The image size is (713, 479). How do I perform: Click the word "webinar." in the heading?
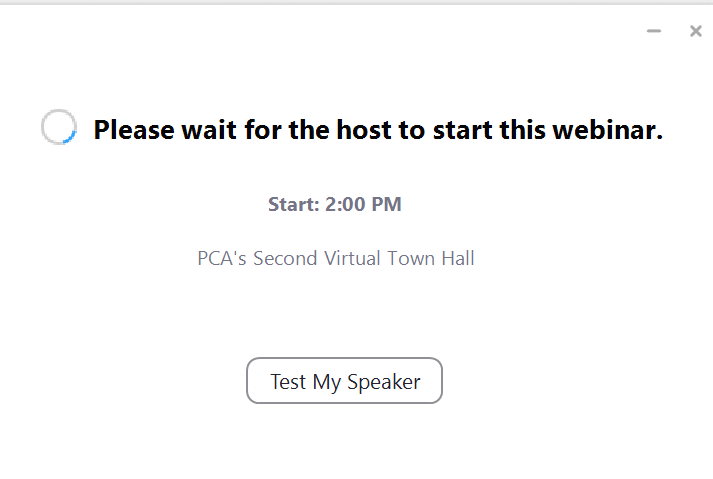point(608,130)
